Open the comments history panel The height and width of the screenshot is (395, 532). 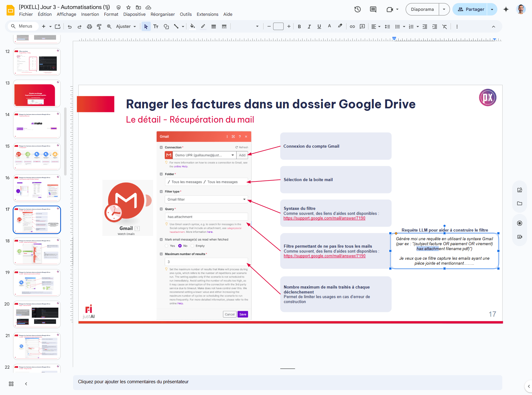coord(373,9)
